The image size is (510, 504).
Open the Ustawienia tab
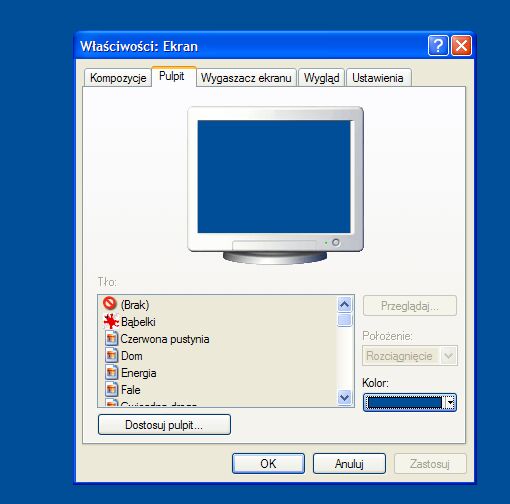click(x=379, y=78)
